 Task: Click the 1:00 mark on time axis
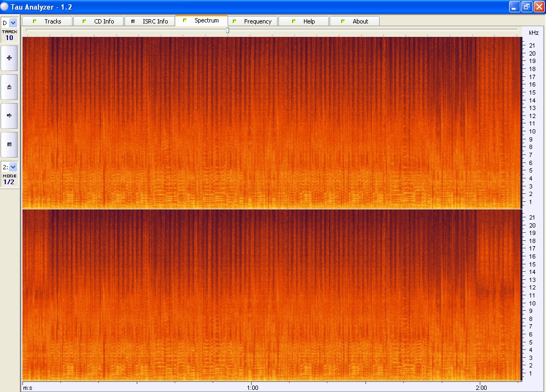coord(253,388)
